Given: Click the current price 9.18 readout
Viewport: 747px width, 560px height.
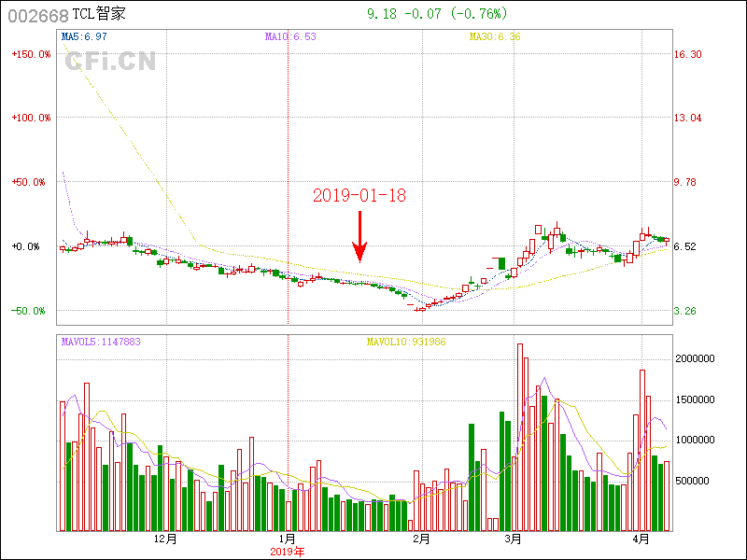Looking at the screenshot, I should point(382,13).
